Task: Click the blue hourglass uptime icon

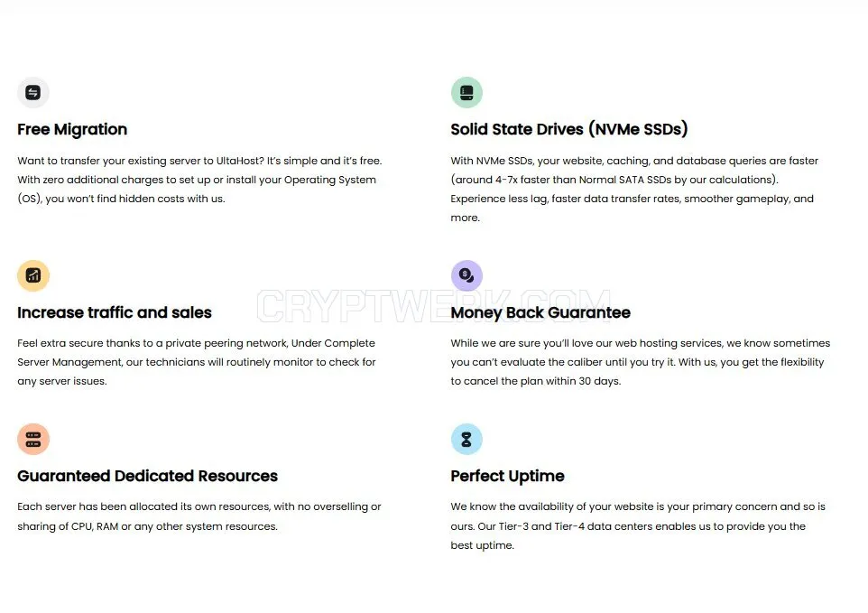Action: pos(466,439)
